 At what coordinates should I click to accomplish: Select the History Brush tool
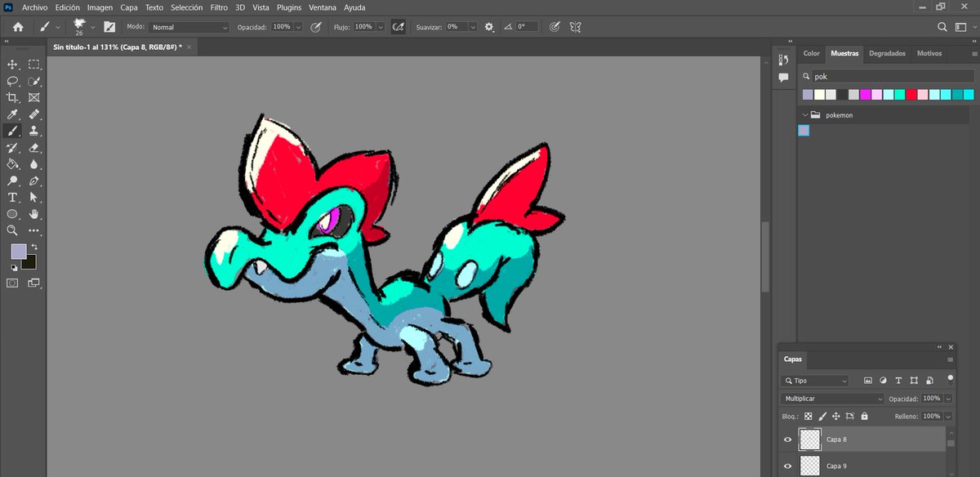pos(13,148)
